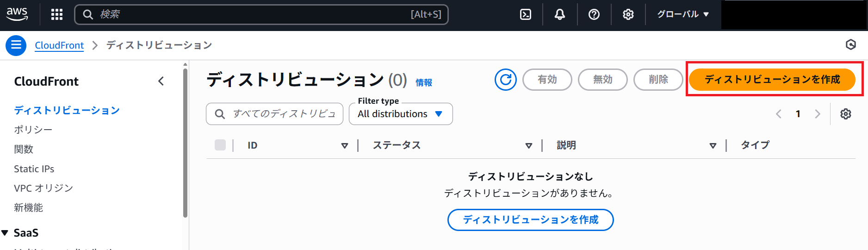Focus the distributions search filter field
The width and height of the screenshot is (868, 250).
[x=283, y=114]
